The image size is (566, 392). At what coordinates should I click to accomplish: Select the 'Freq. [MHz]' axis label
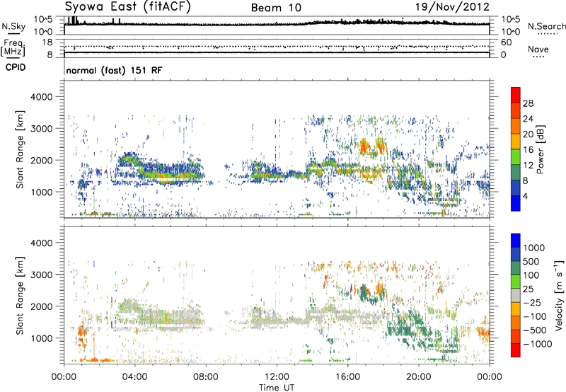point(13,47)
